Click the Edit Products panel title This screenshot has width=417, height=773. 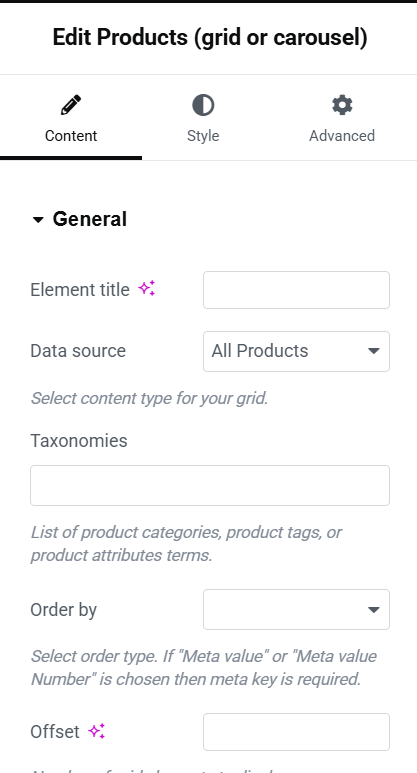click(210, 38)
